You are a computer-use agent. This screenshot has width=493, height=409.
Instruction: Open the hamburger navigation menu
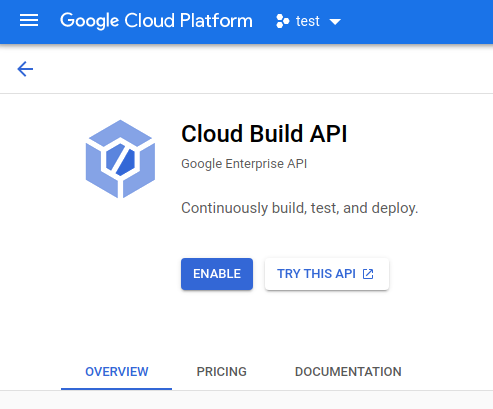click(29, 21)
